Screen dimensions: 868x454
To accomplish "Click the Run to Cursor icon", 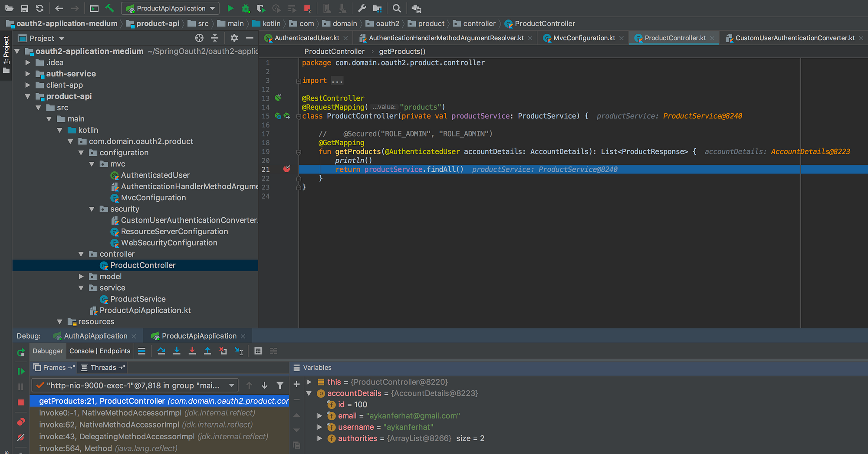I will (x=239, y=351).
